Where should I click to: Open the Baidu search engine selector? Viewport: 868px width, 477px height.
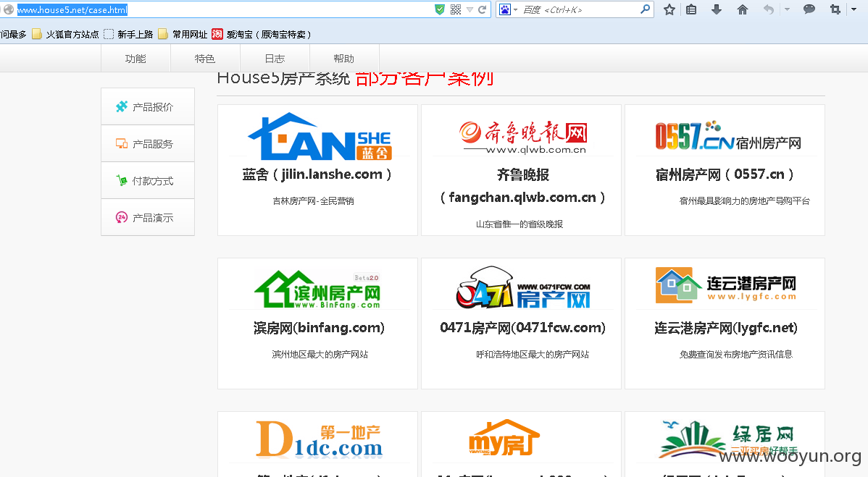tap(508, 9)
